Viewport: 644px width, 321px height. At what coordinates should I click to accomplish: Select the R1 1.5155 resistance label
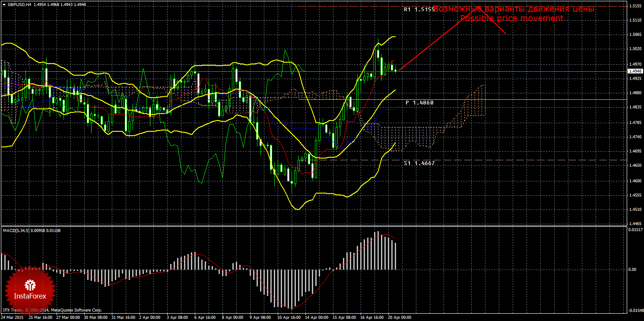coord(419,9)
